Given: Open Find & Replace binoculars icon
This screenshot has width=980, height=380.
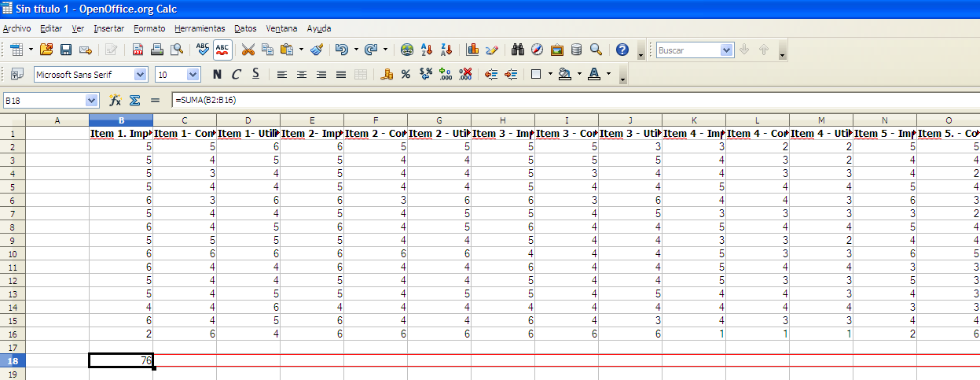Looking at the screenshot, I should (518, 50).
